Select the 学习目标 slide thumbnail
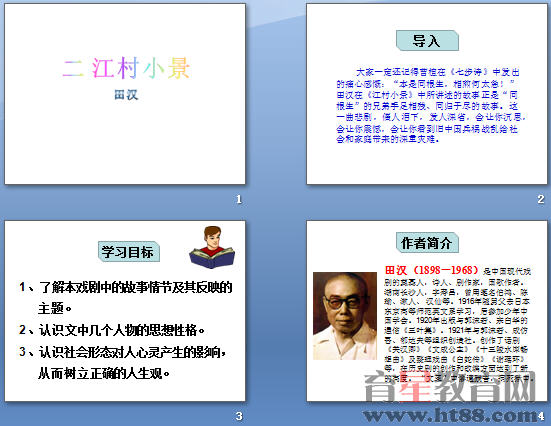Viewport: 551px width, 426px height. click(125, 311)
